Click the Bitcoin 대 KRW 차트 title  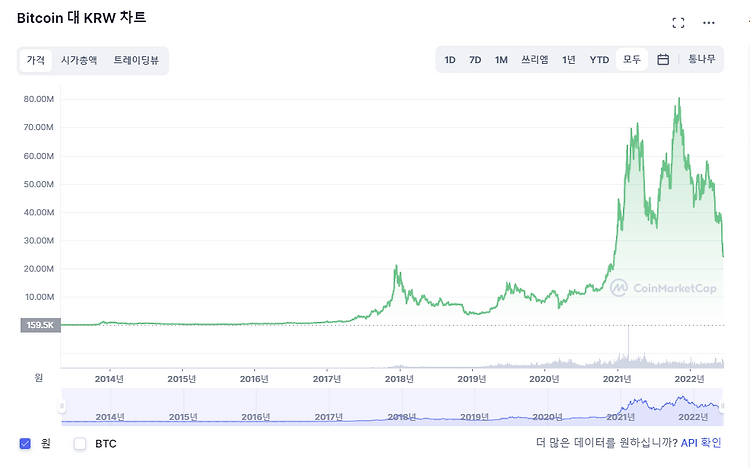[81, 18]
